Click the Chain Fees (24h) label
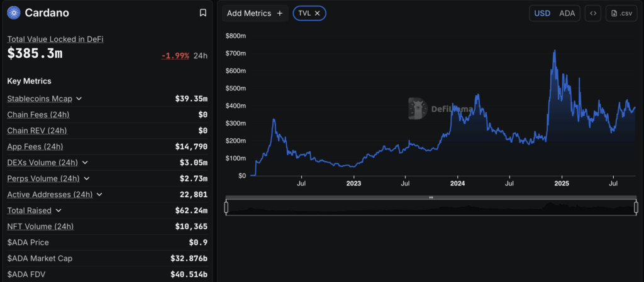The width and height of the screenshot is (644, 282). 38,115
